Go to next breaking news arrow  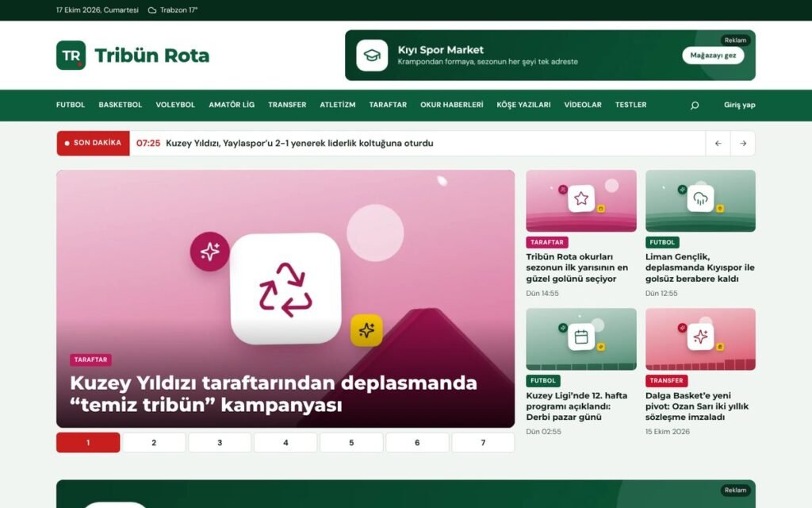pyautogui.click(x=742, y=144)
